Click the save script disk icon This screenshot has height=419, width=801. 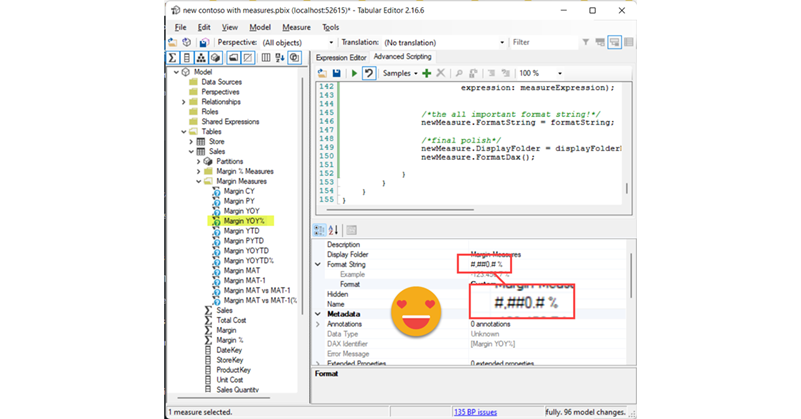[x=337, y=74]
